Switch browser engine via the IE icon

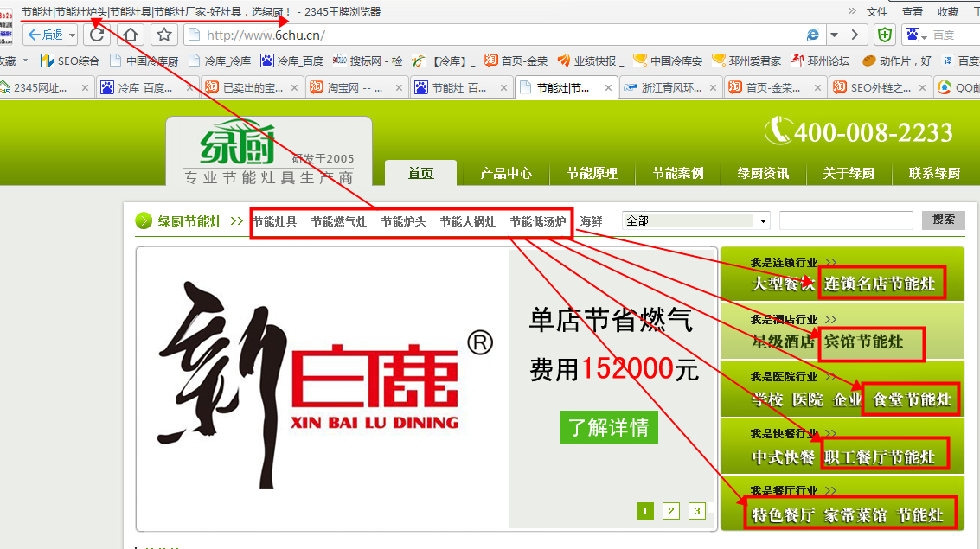(812, 35)
